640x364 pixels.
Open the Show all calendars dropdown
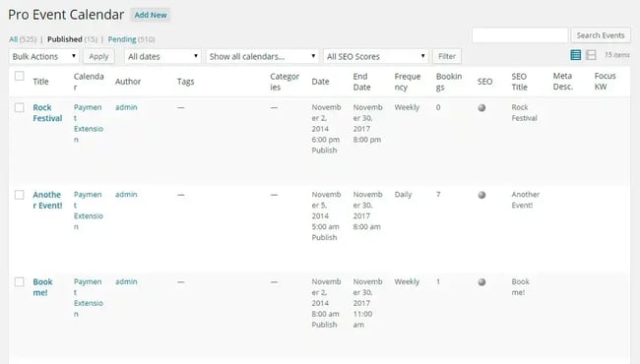[x=262, y=56]
